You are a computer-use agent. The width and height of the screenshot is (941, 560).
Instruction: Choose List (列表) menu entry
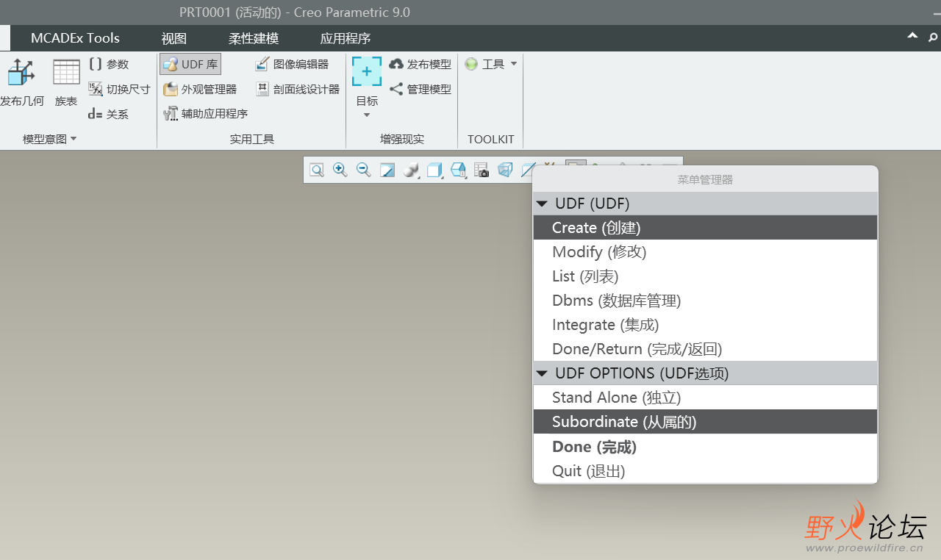(x=706, y=276)
